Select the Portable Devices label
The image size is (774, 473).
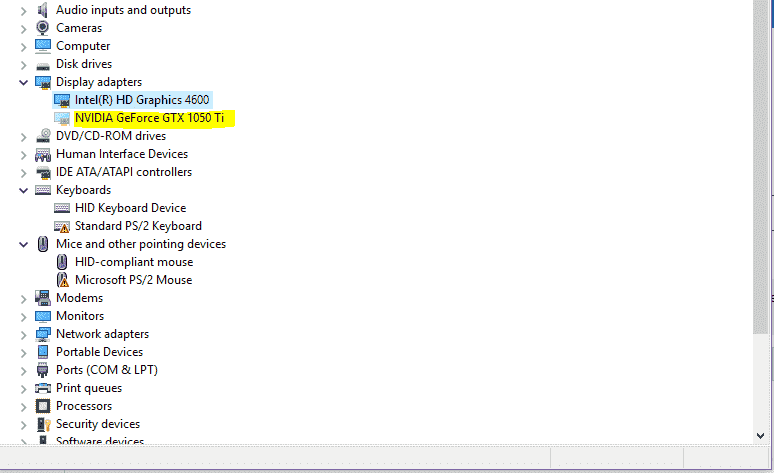tap(99, 352)
